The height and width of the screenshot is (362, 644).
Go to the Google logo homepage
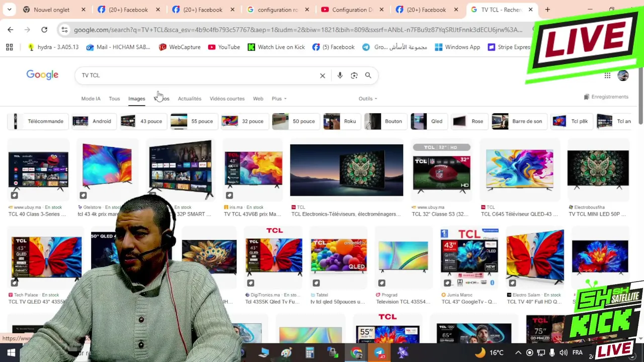point(42,75)
